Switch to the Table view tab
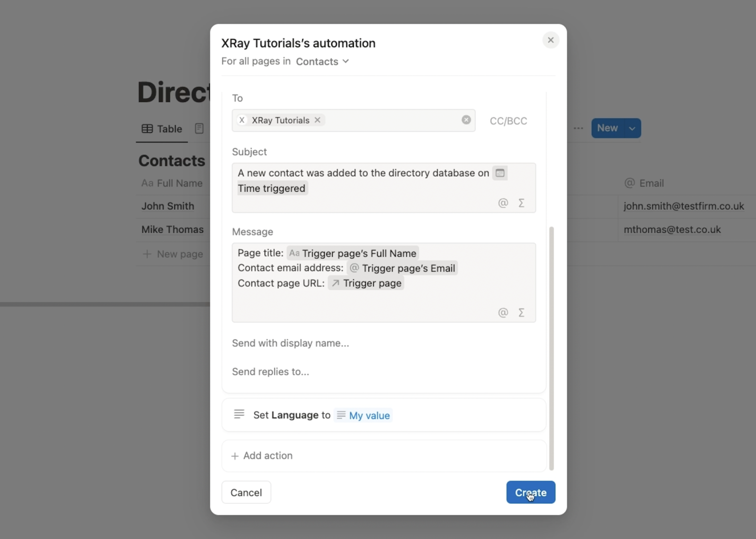The width and height of the screenshot is (756, 539). 162,129
